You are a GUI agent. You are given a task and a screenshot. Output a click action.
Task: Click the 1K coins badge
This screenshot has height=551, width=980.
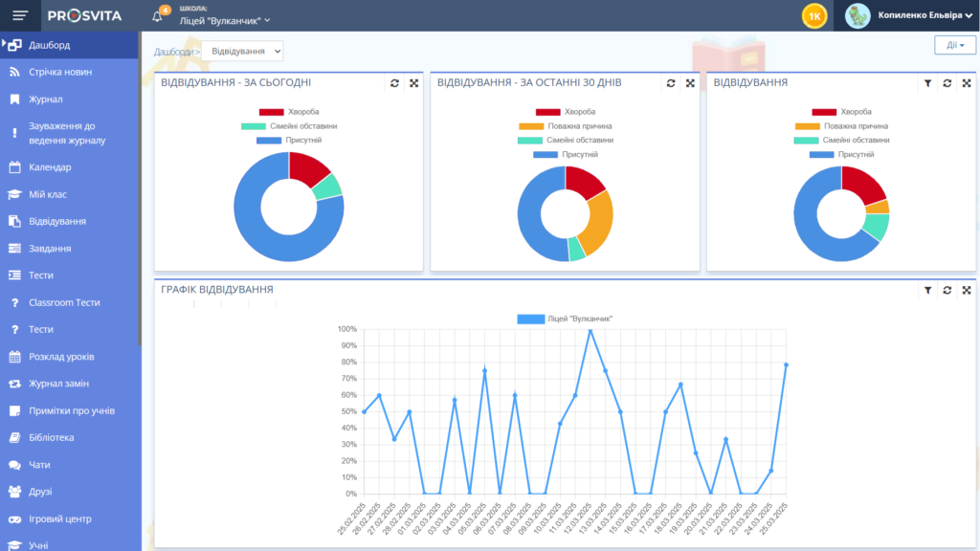pyautogui.click(x=814, y=15)
